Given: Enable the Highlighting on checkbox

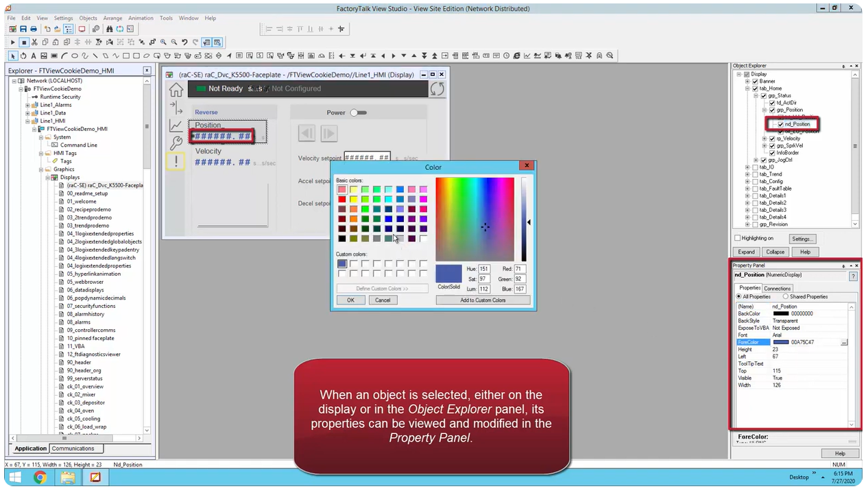Looking at the screenshot, I should tap(738, 238).
